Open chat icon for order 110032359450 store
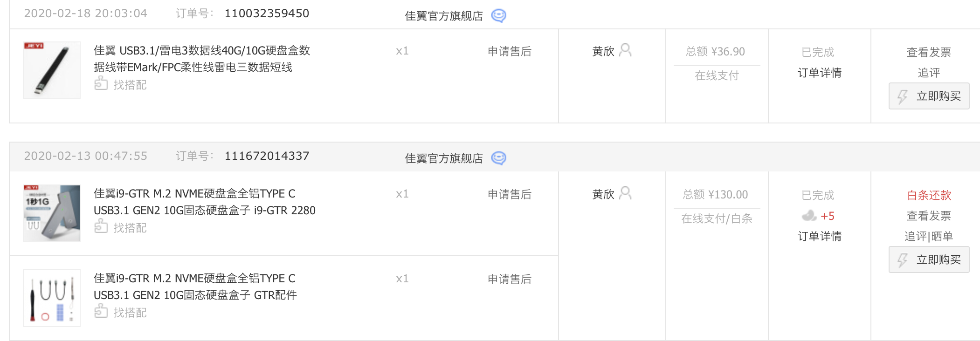The width and height of the screenshot is (980, 341). click(x=499, y=16)
